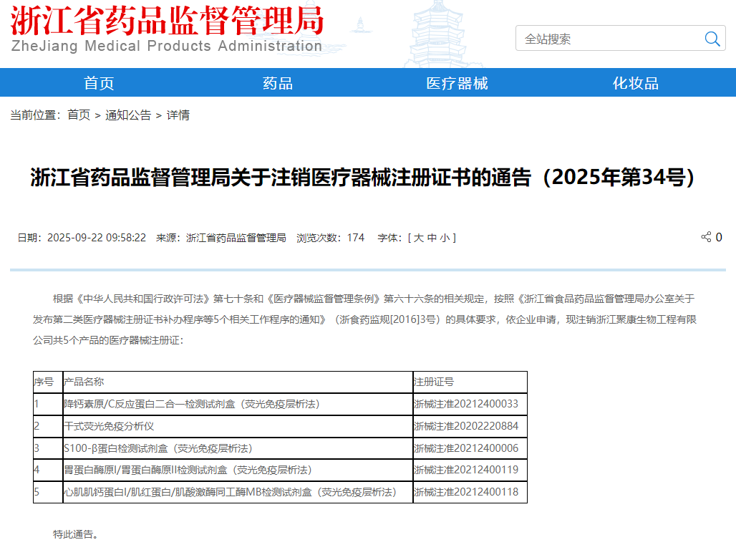This screenshot has height=560, width=736.
Task: Click registration number 浙械注准20212400033
Action: [x=466, y=404]
